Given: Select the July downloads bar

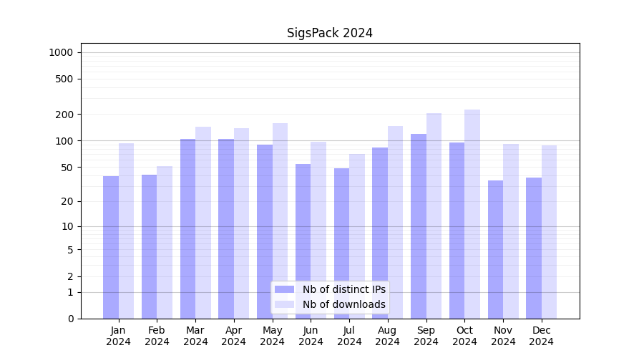Looking at the screenshot, I should click(x=357, y=236).
